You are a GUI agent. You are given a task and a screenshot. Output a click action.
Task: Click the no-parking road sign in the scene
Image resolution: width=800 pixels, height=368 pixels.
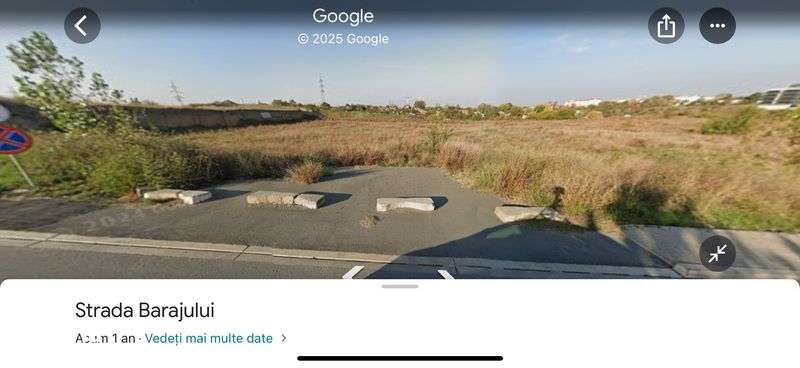coord(14,139)
